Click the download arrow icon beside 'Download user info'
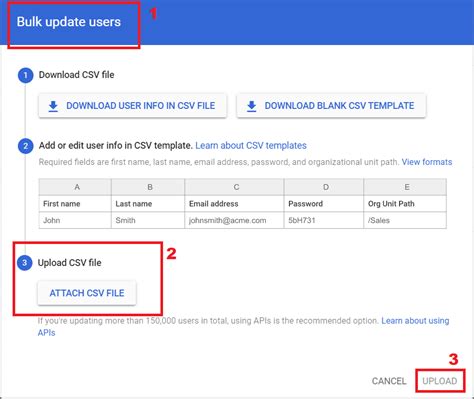474x399 pixels. (53, 106)
